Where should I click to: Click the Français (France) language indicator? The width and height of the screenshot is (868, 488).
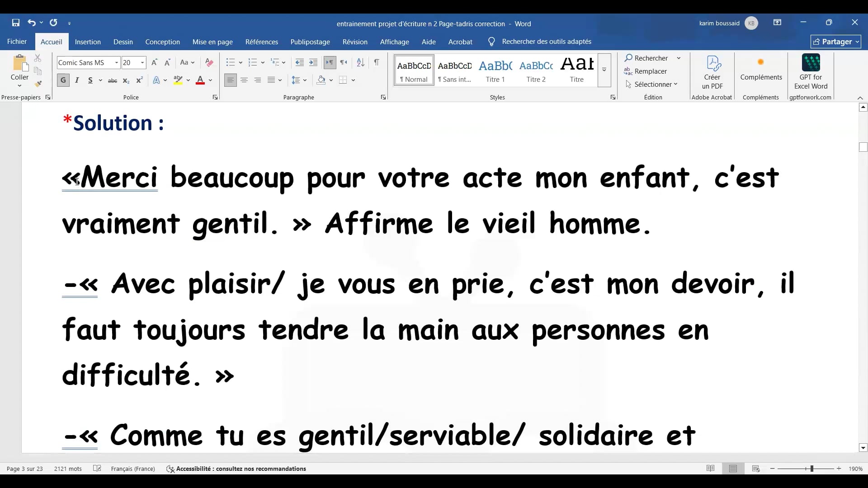click(x=133, y=469)
